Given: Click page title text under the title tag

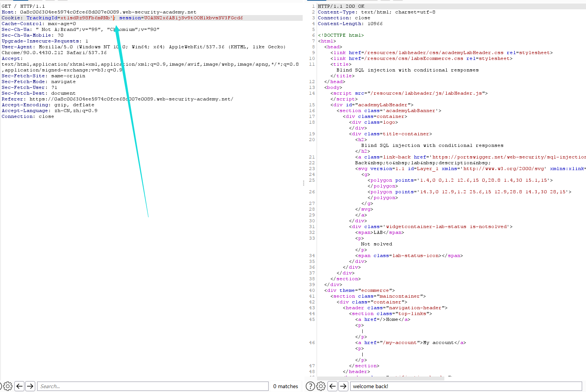Looking at the screenshot, I should click(x=408, y=70).
